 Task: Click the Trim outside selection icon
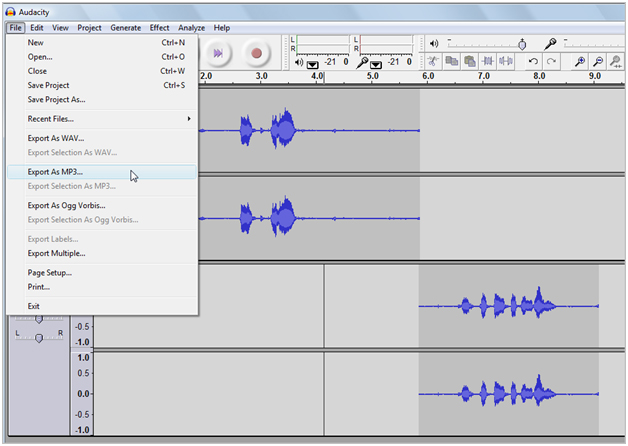[488, 61]
